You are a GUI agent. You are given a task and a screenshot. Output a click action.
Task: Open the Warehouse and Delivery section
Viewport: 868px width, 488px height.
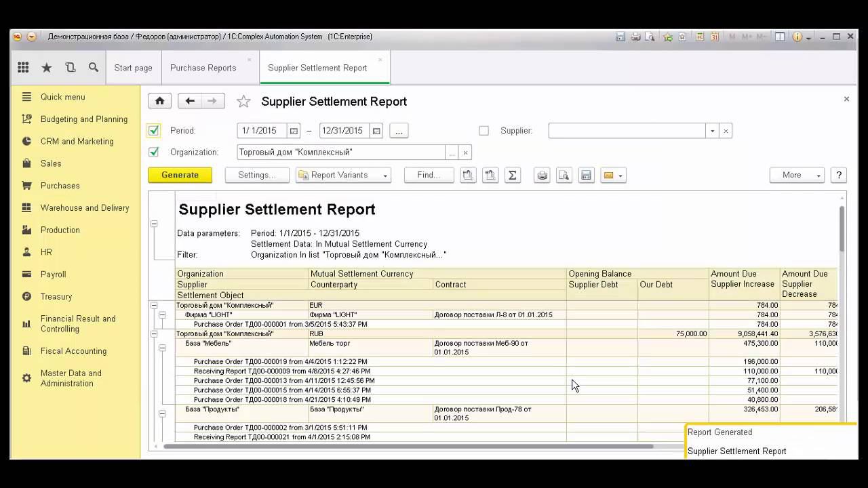[85, 208]
